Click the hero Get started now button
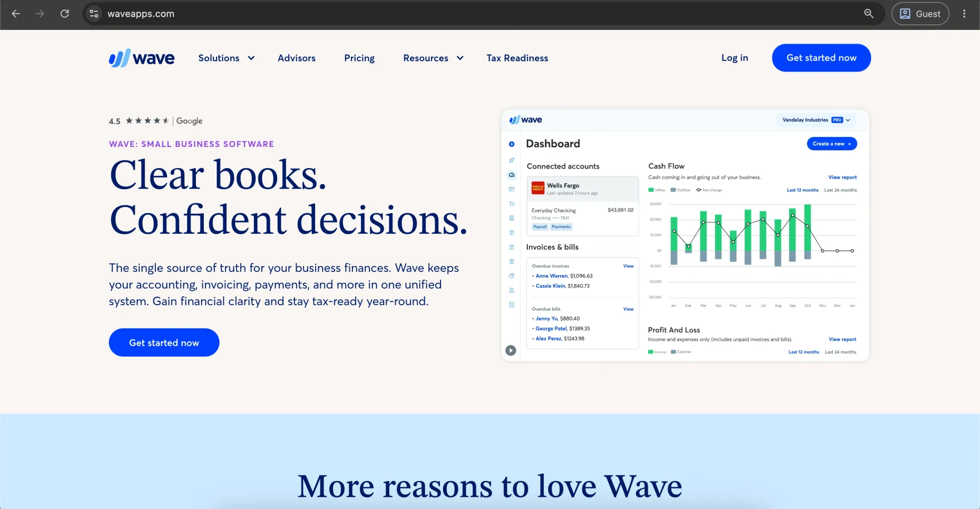The image size is (980, 509). tap(164, 342)
